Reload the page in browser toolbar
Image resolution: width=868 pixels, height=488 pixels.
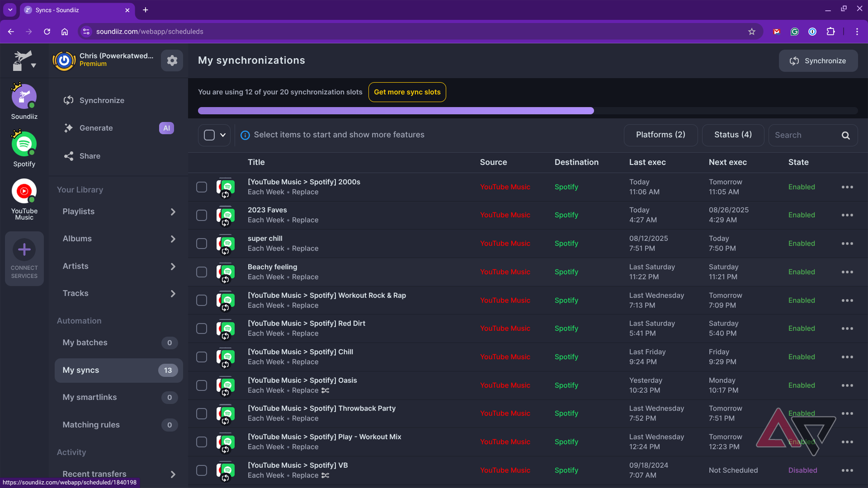coord(47,32)
